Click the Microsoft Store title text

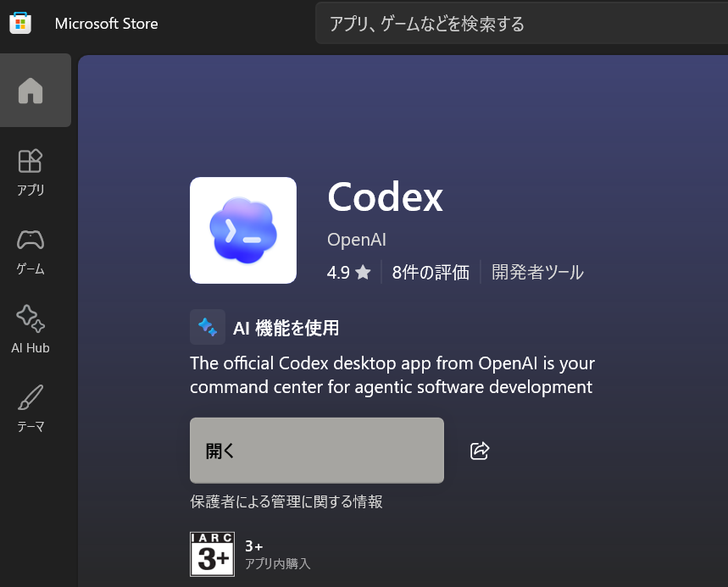tap(106, 24)
